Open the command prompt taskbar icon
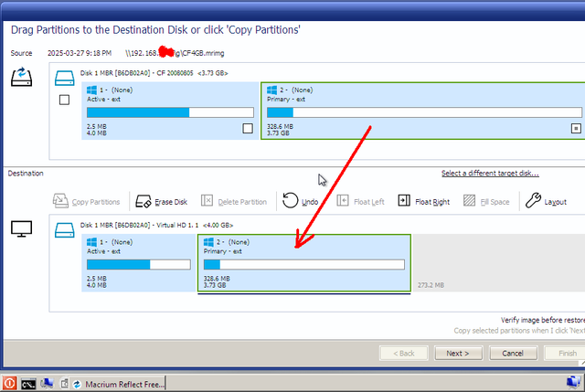 click(28, 384)
